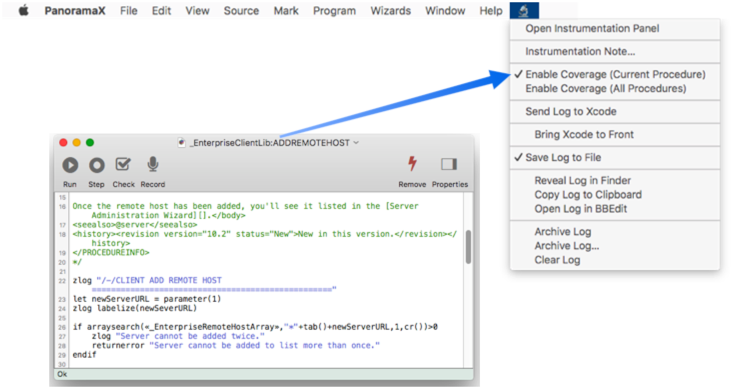Image resolution: width=735 pixels, height=389 pixels.
Task: Close the procedure window with red button
Action: [x=63, y=142]
